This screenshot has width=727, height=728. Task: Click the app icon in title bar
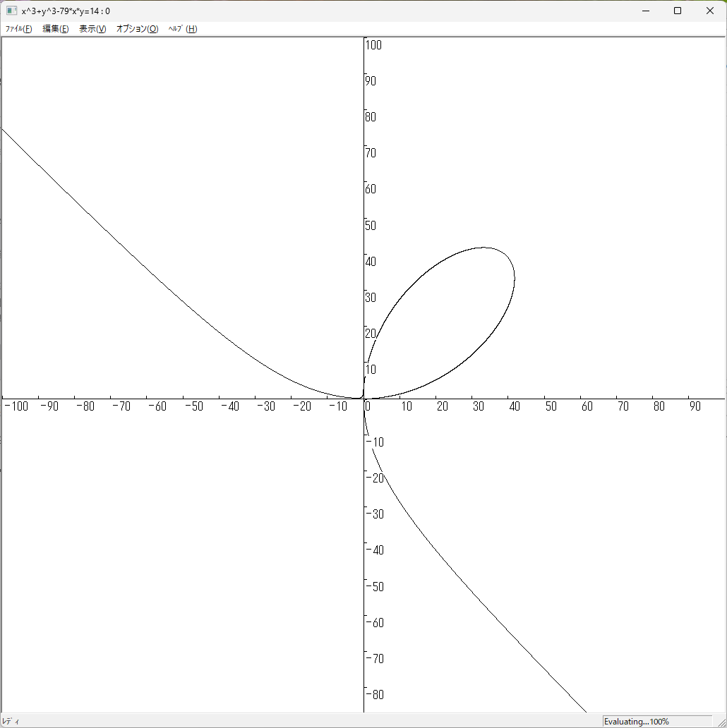pos(11,11)
